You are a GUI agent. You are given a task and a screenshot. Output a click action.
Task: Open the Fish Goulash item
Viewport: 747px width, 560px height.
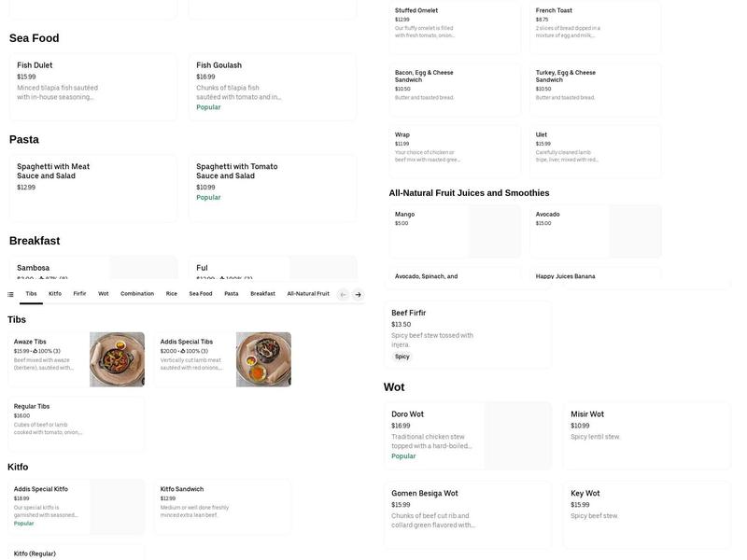click(272, 87)
